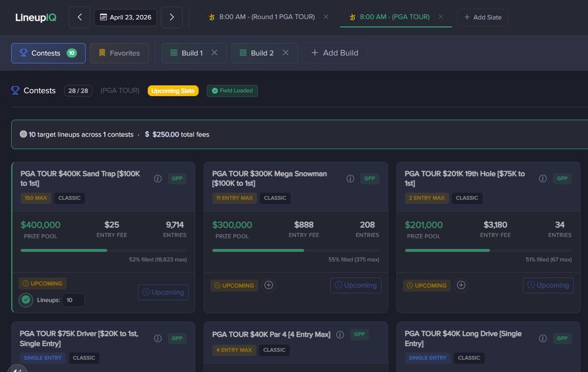This screenshot has height=372, width=588.
Task: Select the Contests tab
Action: click(48, 53)
